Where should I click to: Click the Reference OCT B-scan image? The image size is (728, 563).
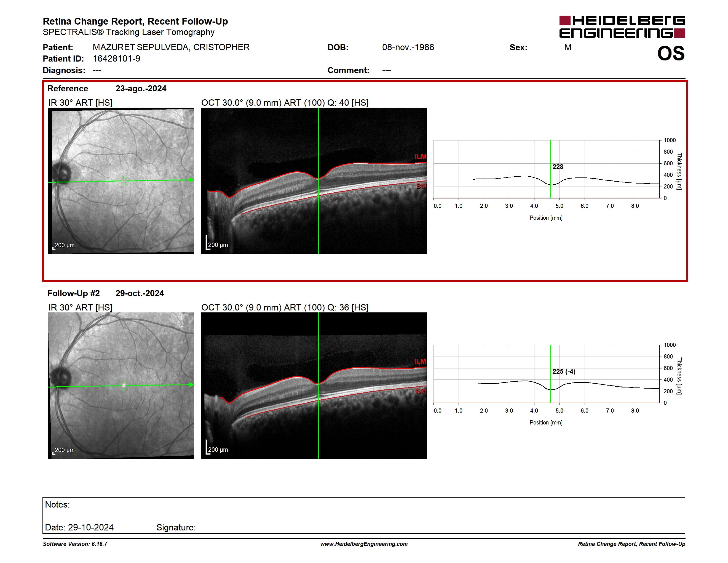(x=314, y=181)
